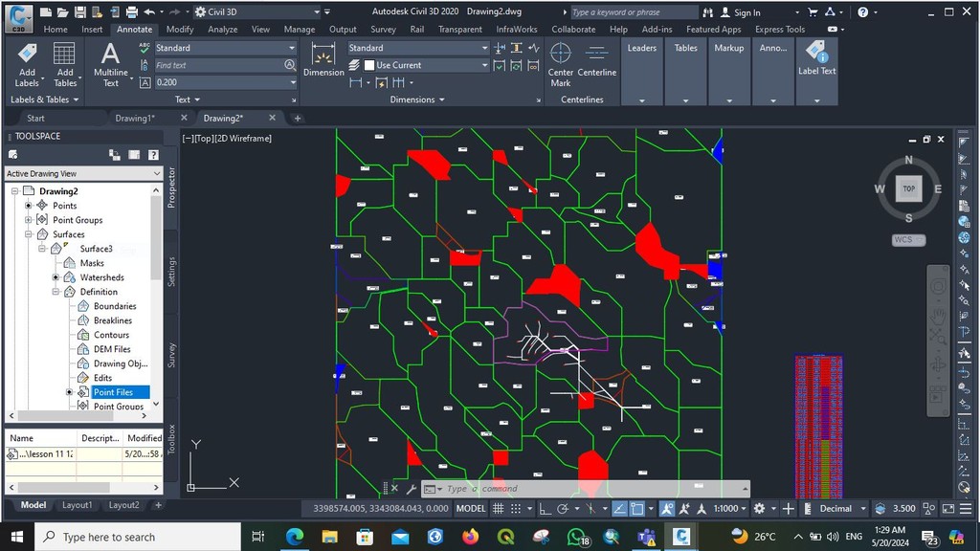Open the Survey ribbon tab
This screenshot has height=551, width=980.
(x=383, y=30)
